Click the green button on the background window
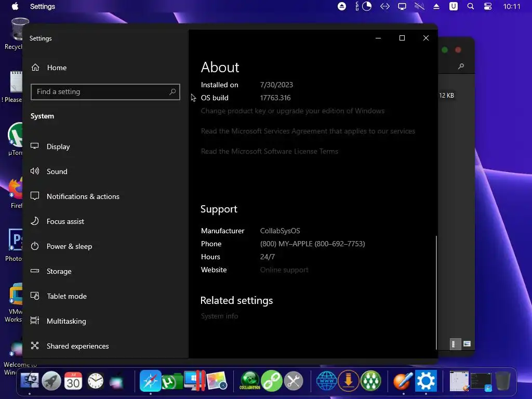 click(445, 50)
